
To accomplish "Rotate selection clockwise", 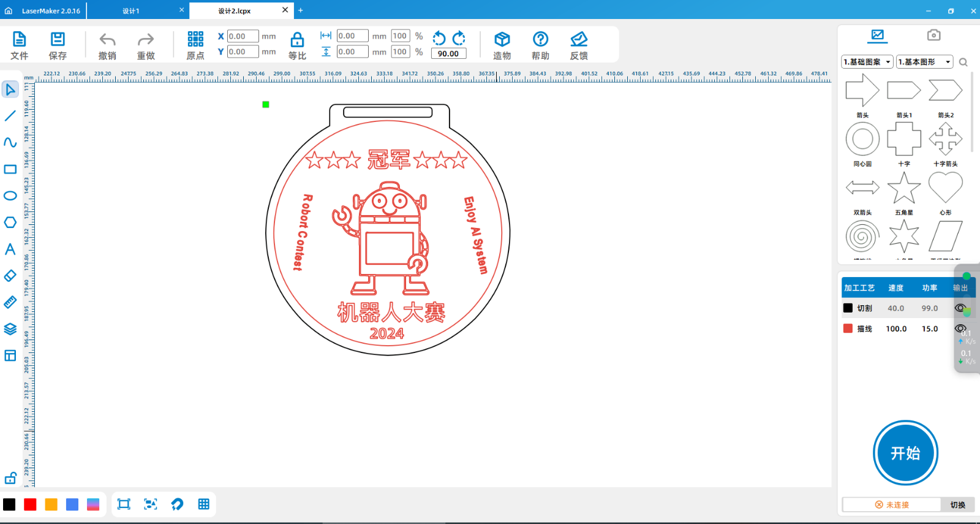I will [x=459, y=39].
